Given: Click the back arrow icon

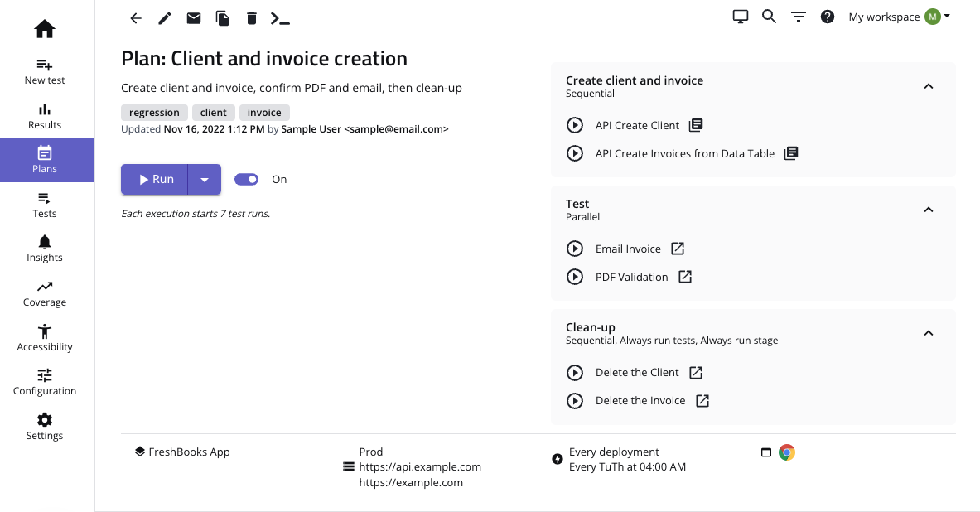Looking at the screenshot, I should tap(136, 18).
